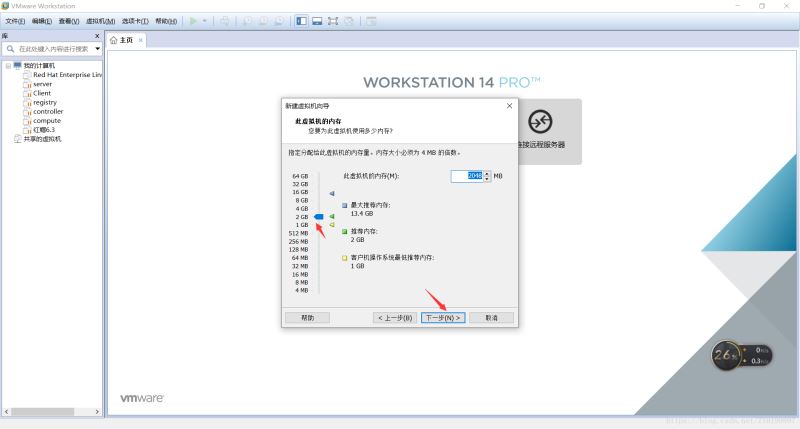Open the snapshot manager toolbar icon
800x429 pixels.
280,21
